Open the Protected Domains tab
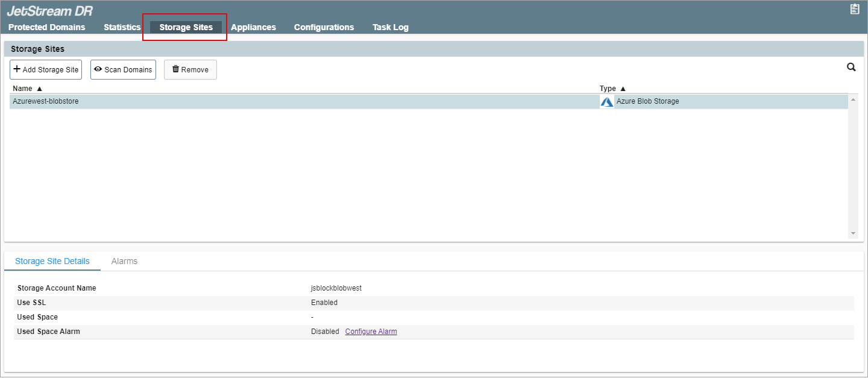 pyautogui.click(x=47, y=27)
